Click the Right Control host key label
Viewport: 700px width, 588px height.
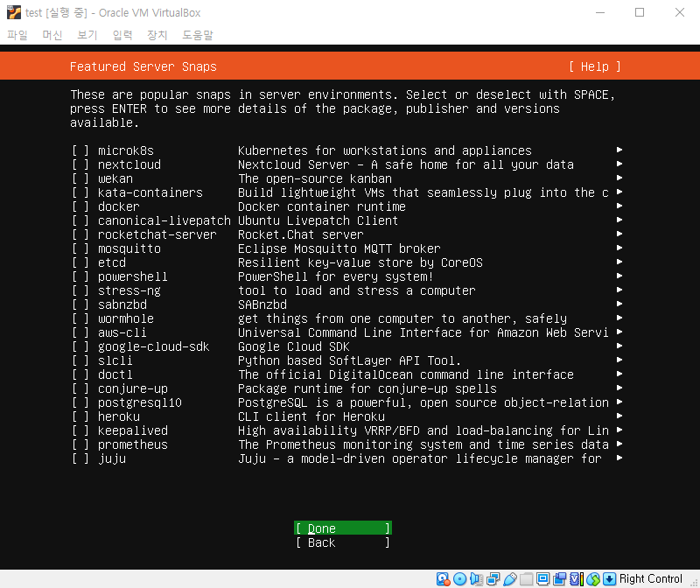click(x=650, y=579)
